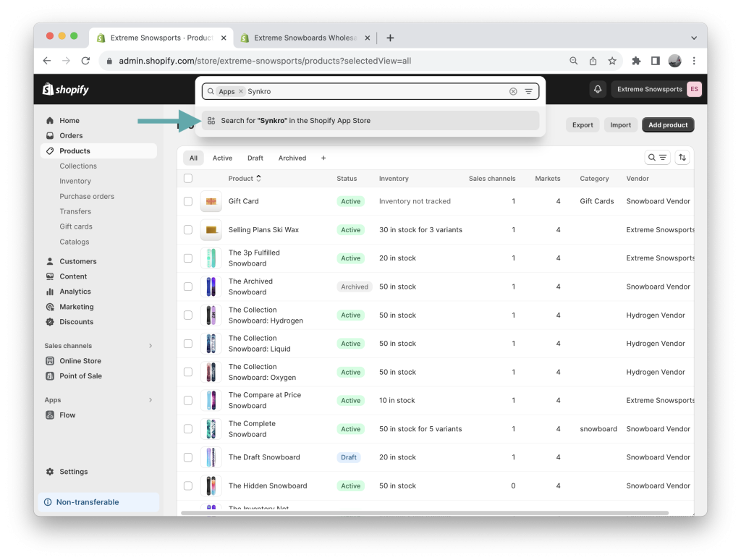Image resolution: width=741 pixels, height=560 pixels.
Task: Click the browser address bar URL
Action: tap(265, 61)
